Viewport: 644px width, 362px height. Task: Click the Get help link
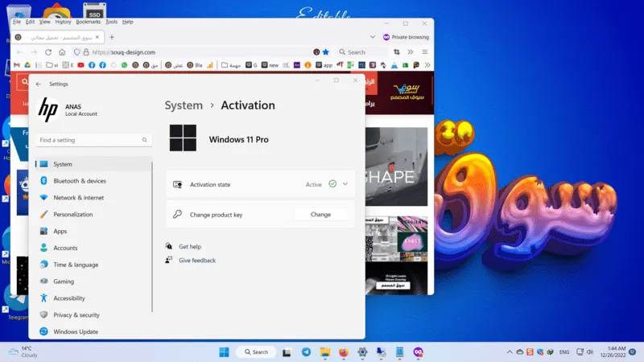point(190,247)
